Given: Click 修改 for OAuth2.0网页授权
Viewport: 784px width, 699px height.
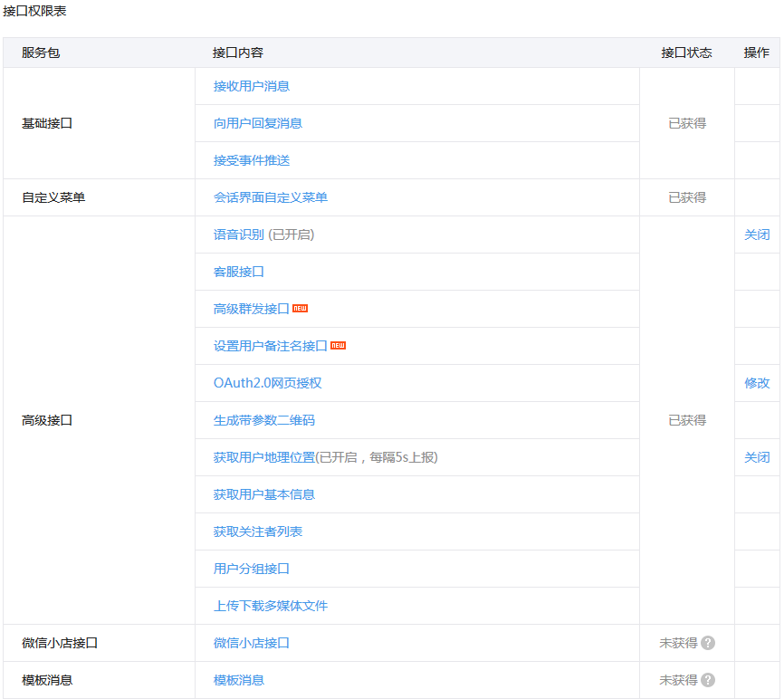Looking at the screenshot, I should pyautogui.click(x=757, y=383).
